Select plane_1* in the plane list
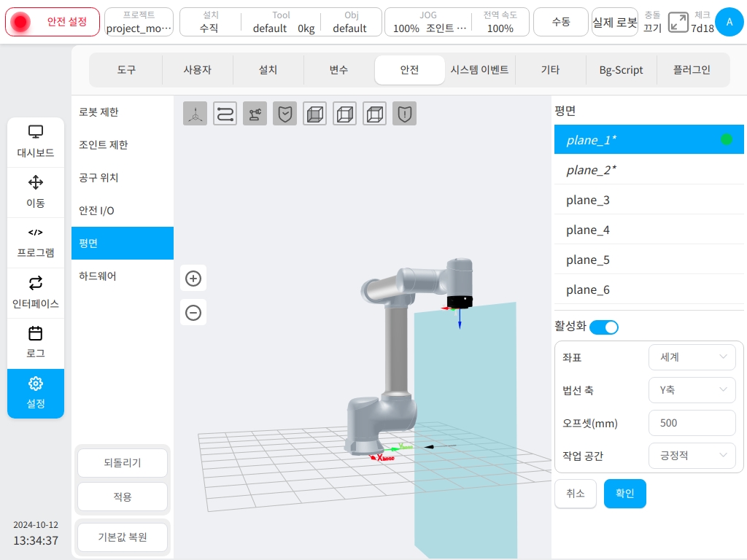747x560 pixels. pos(649,139)
